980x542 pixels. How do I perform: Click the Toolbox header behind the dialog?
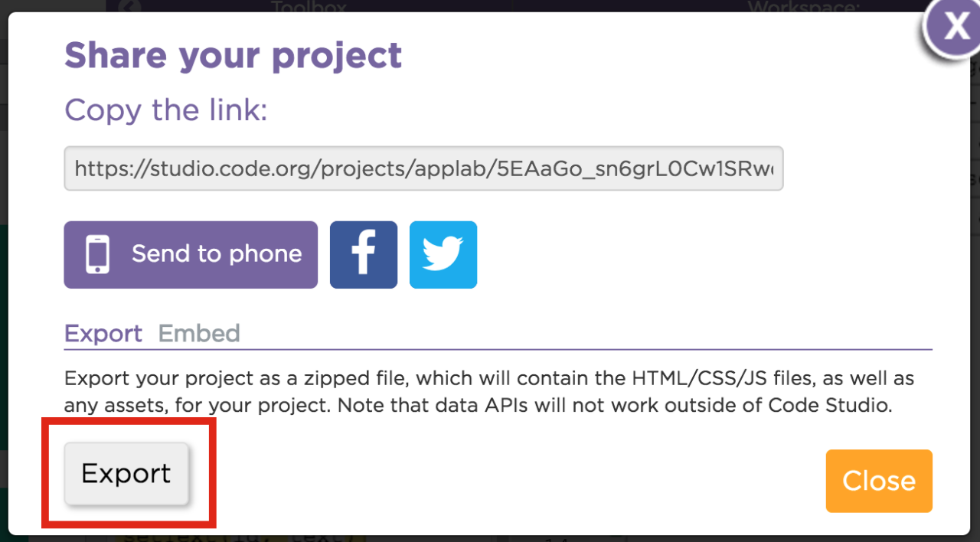click(309, 7)
